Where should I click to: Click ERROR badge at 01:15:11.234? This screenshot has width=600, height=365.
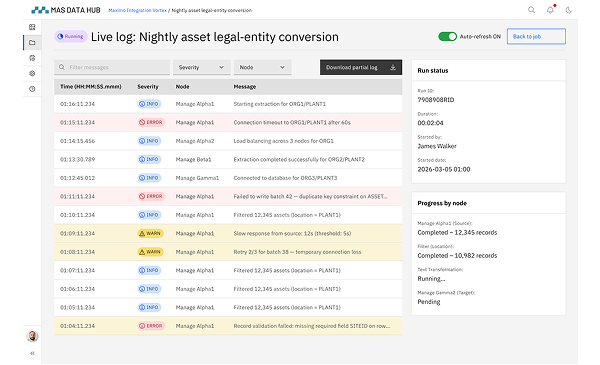[x=151, y=122]
